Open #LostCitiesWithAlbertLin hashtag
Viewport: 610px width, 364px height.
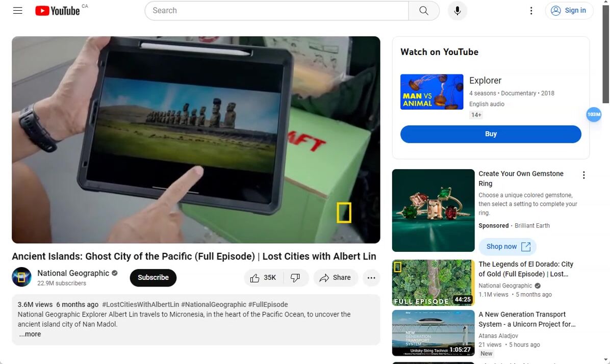click(x=140, y=304)
